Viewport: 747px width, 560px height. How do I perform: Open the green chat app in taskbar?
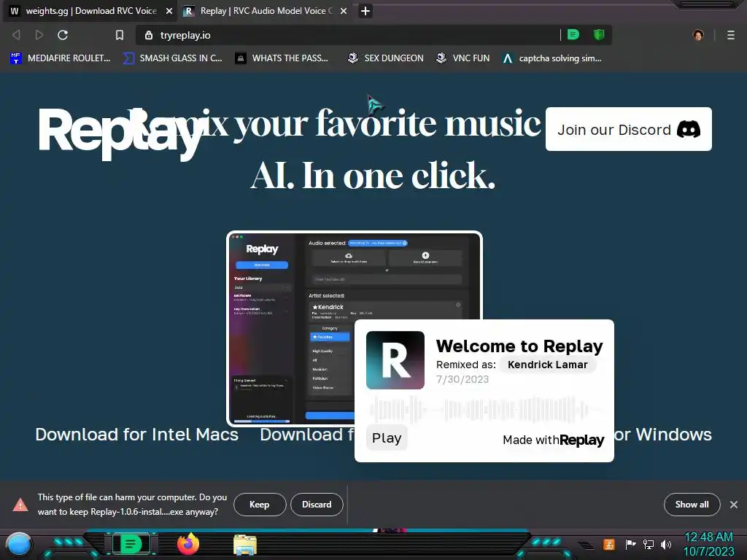(x=131, y=544)
